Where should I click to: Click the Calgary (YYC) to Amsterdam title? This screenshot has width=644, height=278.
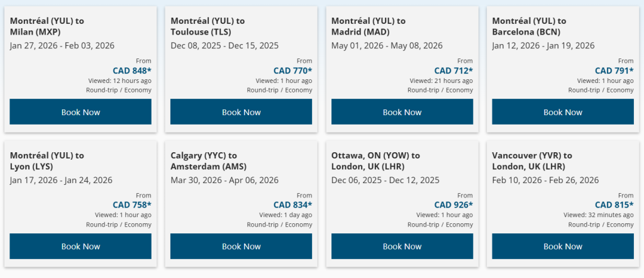click(x=209, y=160)
